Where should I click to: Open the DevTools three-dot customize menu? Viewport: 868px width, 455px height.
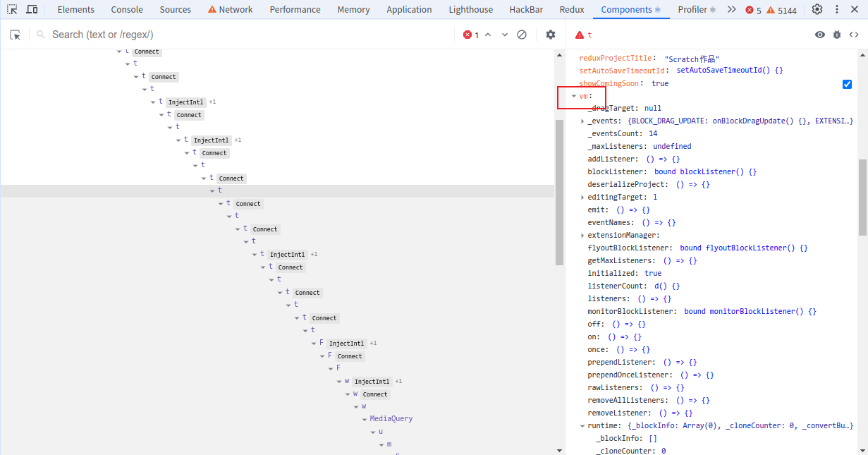837,9
